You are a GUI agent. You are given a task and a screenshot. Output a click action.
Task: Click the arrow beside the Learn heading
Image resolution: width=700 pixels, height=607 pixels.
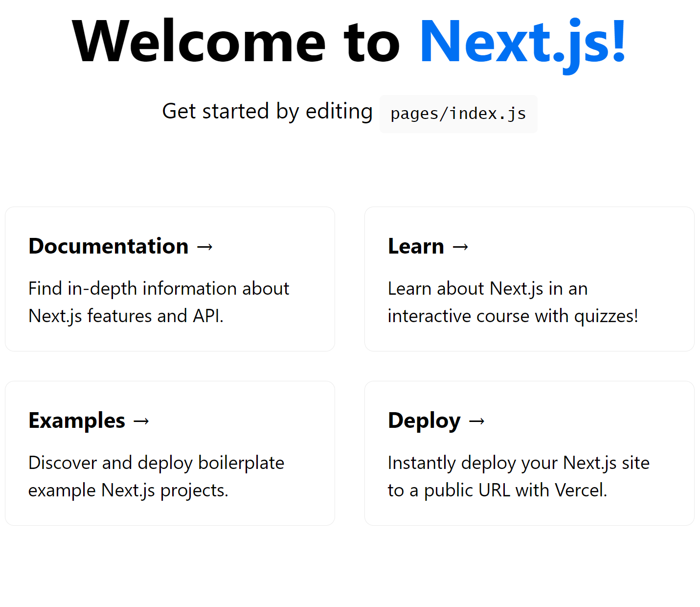coord(461,247)
